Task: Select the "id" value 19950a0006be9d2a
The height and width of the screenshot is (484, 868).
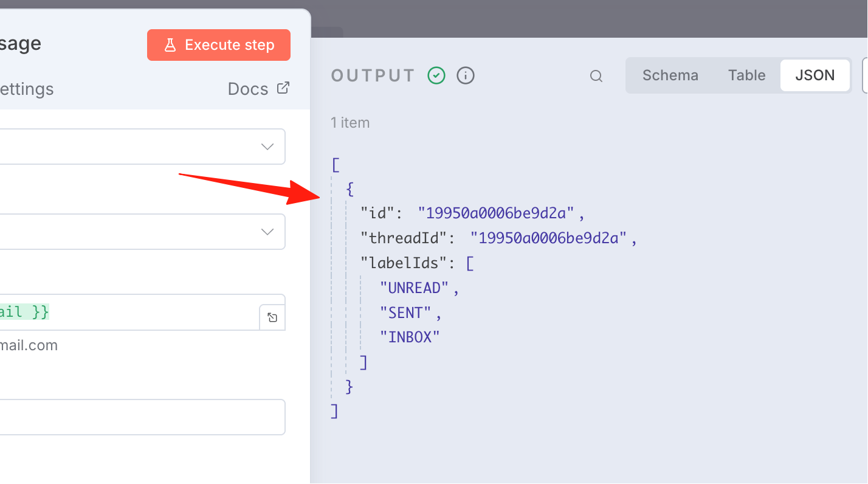Action: click(x=496, y=213)
